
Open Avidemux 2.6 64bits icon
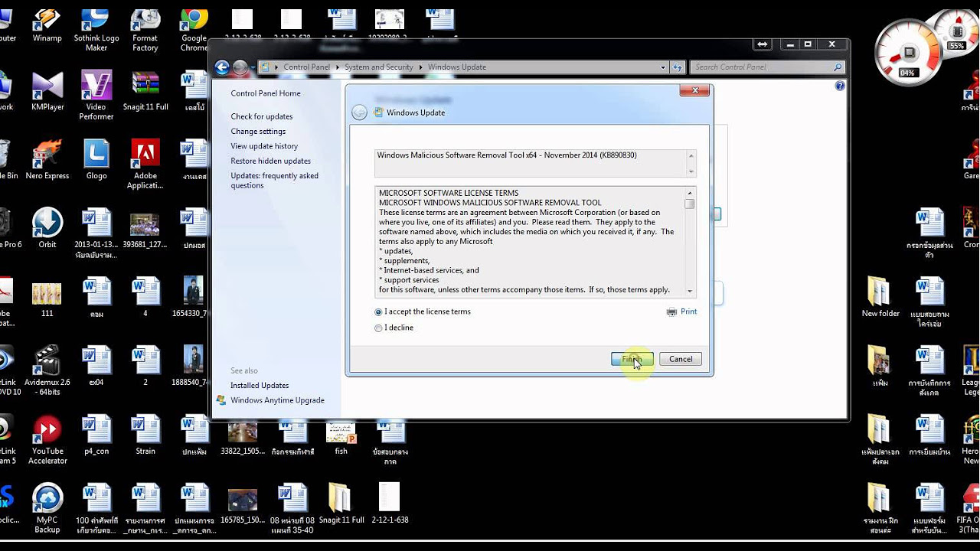pos(47,370)
